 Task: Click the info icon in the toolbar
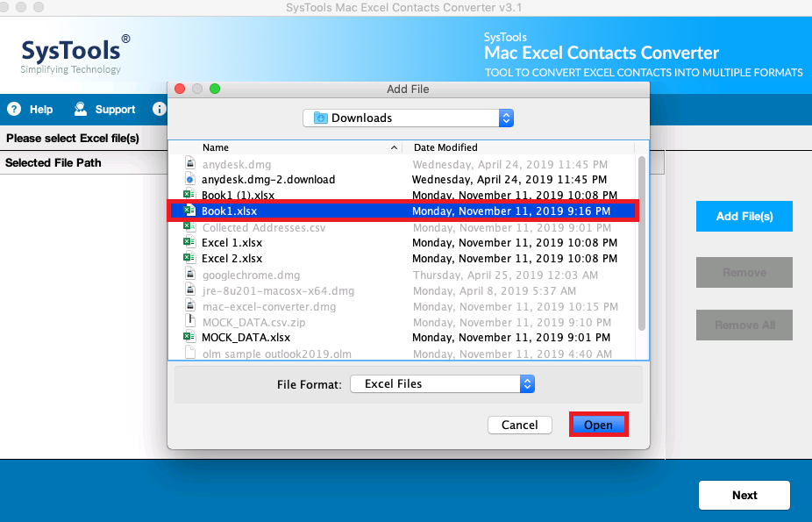pyautogui.click(x=160, y=110)
